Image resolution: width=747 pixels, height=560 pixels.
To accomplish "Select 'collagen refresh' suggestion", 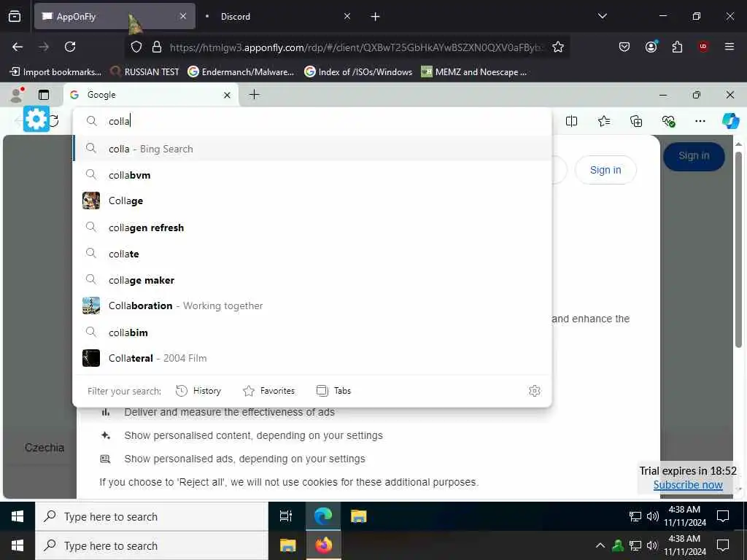I will coord(312,227).
